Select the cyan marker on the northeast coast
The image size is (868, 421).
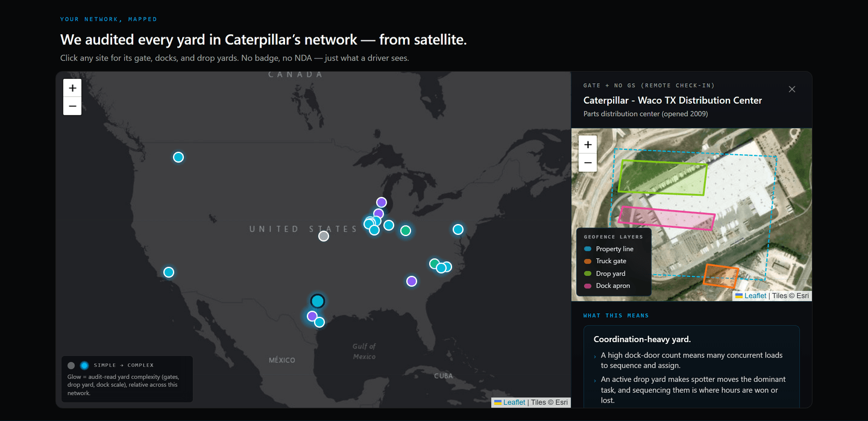[x=458, y=229]
